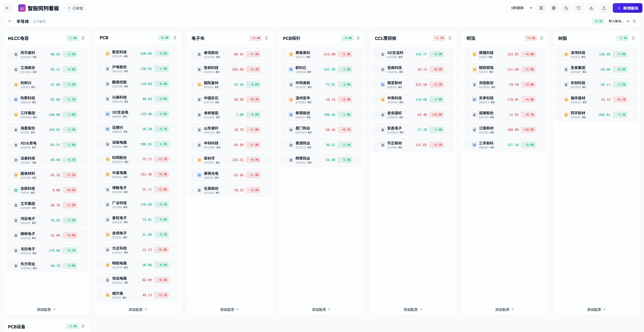644x332 pixels.
Task: Select the 金安国纪 stock
Action: [x=413, y=115]
